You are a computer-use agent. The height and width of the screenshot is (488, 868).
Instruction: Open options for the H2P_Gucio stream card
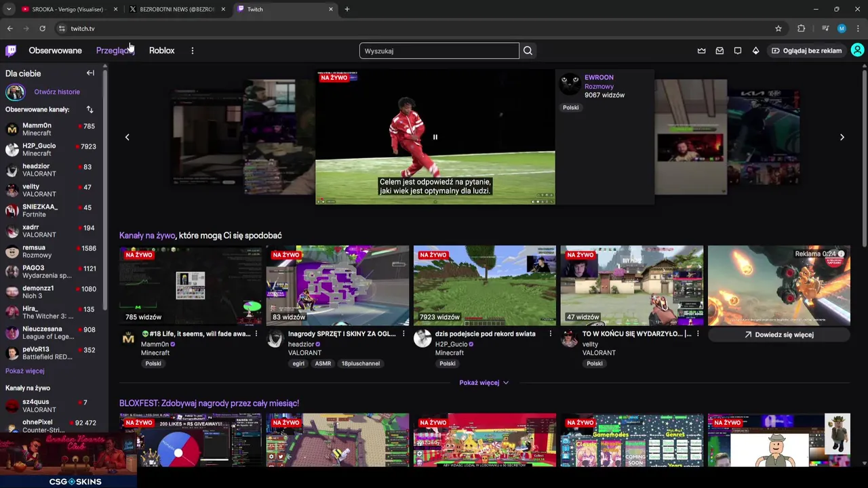pos(550,333)
